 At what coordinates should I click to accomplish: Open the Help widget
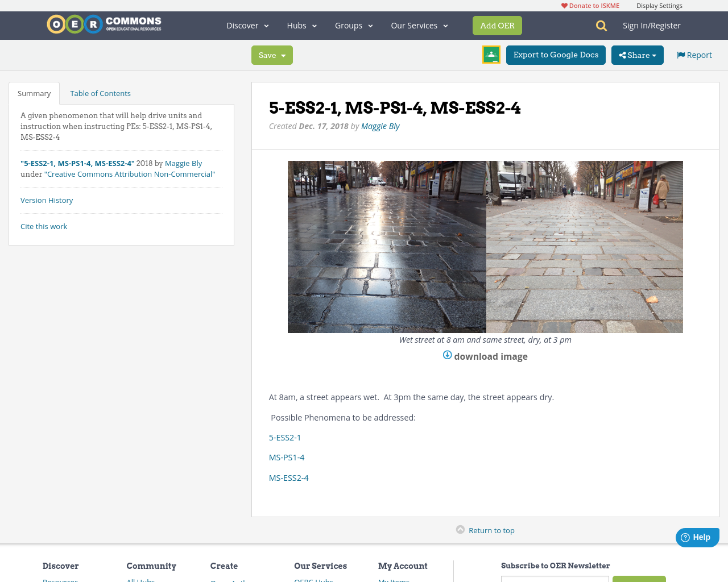point(697,537)
